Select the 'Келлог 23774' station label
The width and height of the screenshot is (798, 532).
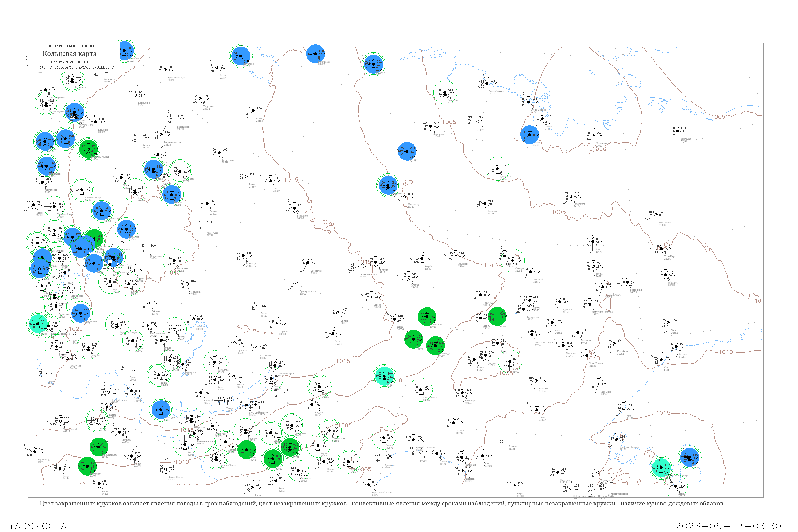click(x=146, y=147)
